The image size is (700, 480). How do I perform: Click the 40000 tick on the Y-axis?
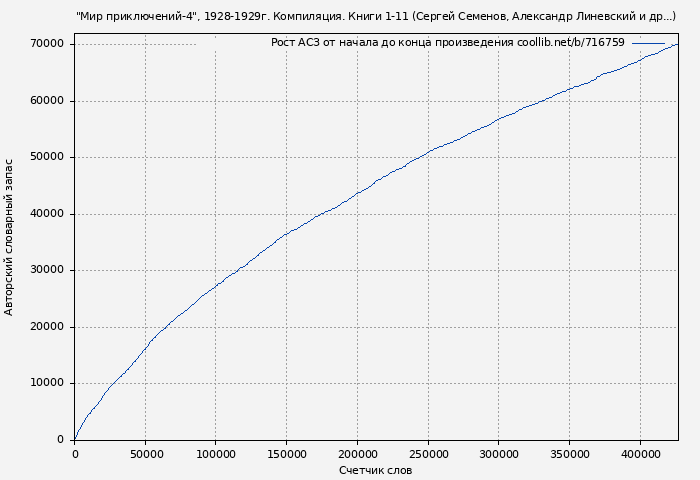click(x=47, y=214)
